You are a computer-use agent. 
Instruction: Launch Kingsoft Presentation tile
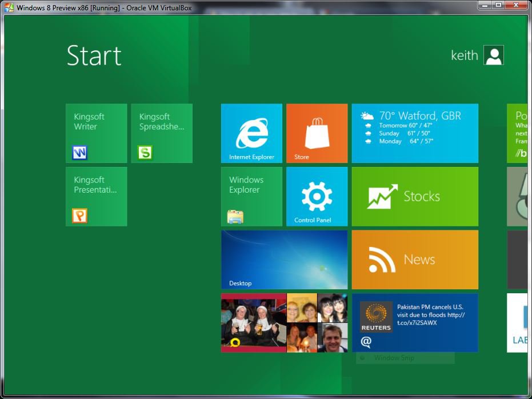click(97, 197)
